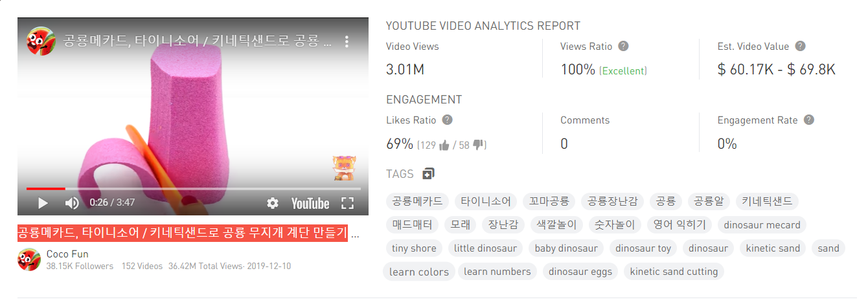868x304 pixels.
Task: Select the 영어 익히기 tag
Action: tap(680, 224)
